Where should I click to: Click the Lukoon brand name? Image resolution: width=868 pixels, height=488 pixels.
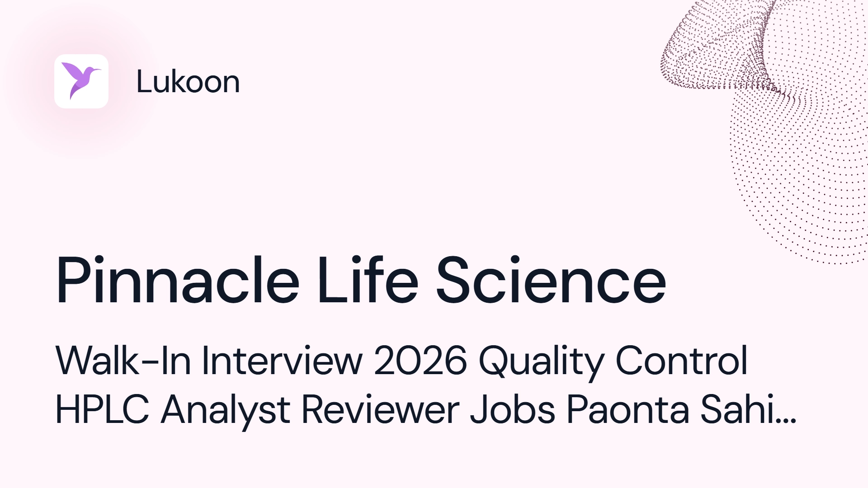[188, 82]
